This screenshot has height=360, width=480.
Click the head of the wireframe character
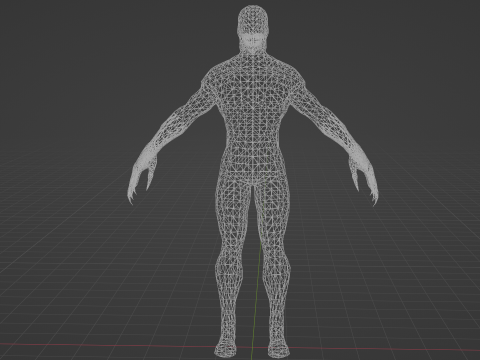pos(253,28)
